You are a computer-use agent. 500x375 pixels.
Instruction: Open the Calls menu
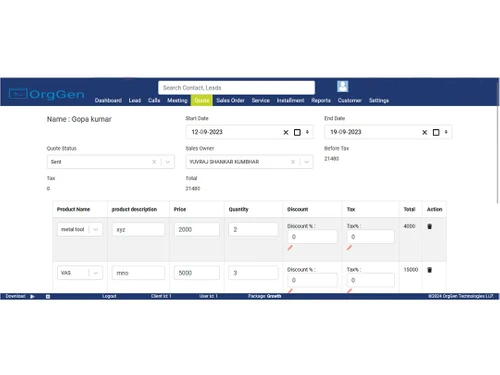[x=154, y=100]
